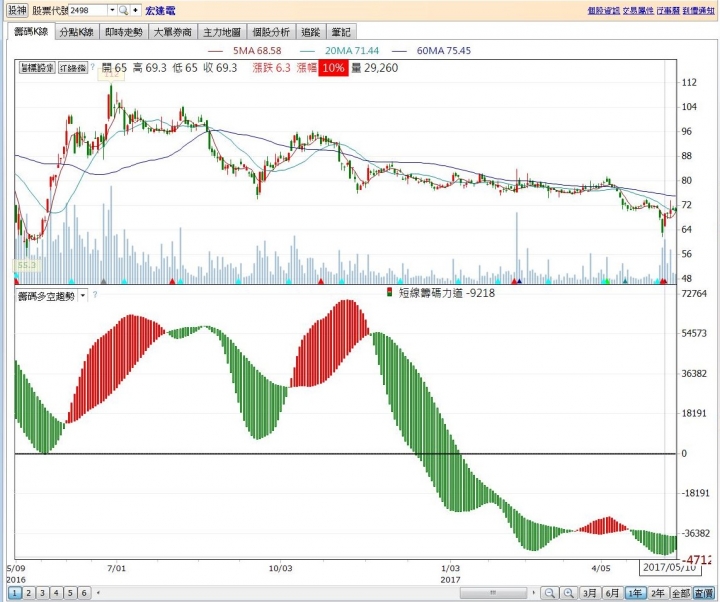720x602 pixels.
Task: Set chart range to 1年
Action: point(635,593)
